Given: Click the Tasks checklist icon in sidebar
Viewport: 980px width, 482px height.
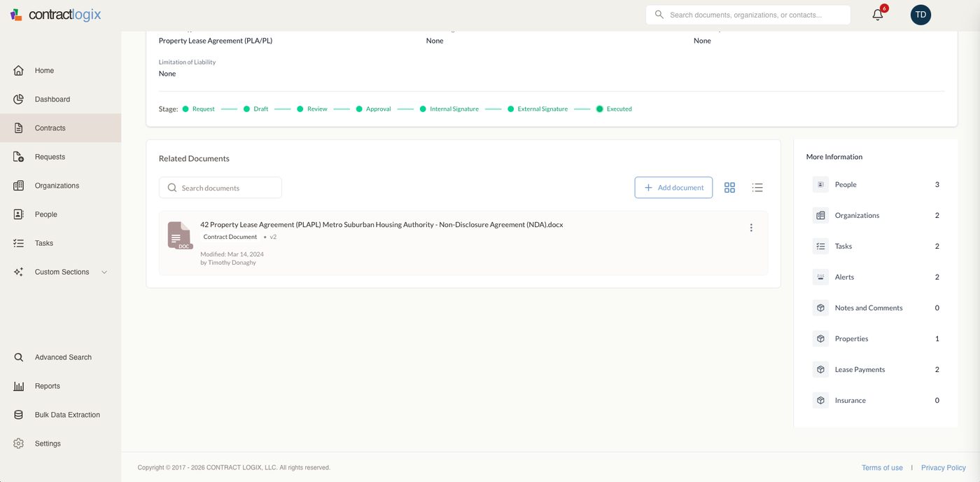Looking at the screenshot, I should click(x=19, y=243).
